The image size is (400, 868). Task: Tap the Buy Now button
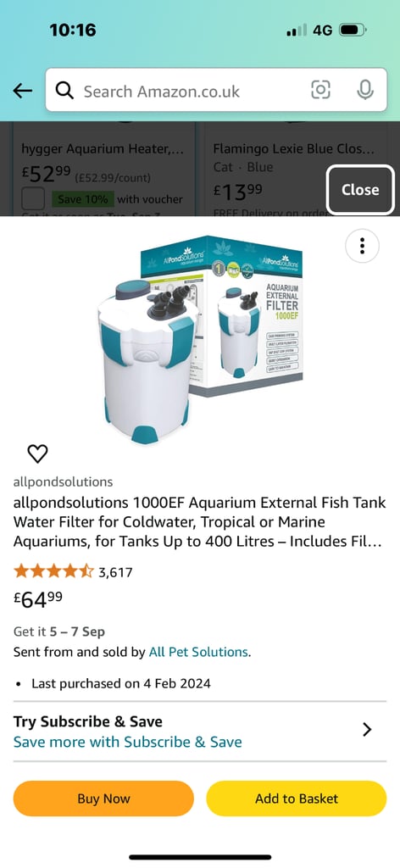(103, 798)
